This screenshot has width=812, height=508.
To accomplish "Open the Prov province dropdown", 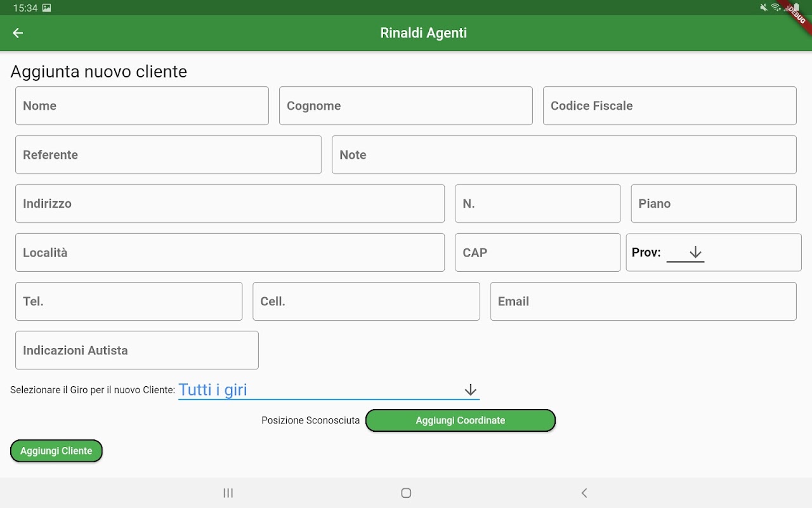I will [x=686, y=253].
